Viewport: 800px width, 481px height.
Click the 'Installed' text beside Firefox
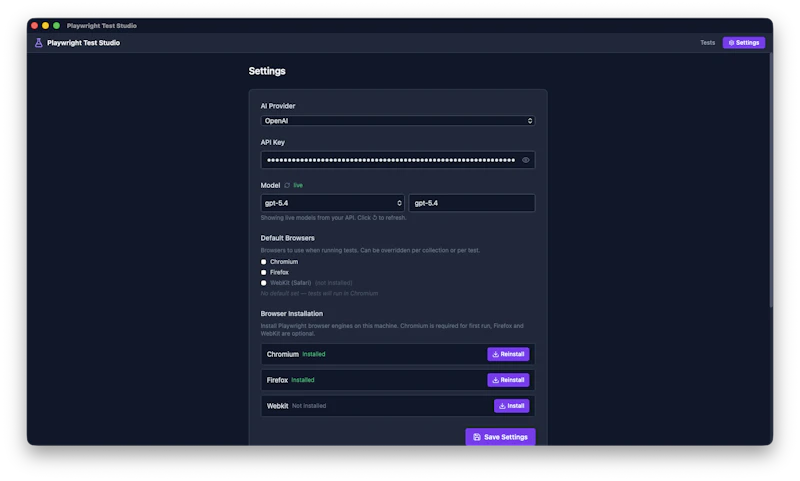(303, 380)
